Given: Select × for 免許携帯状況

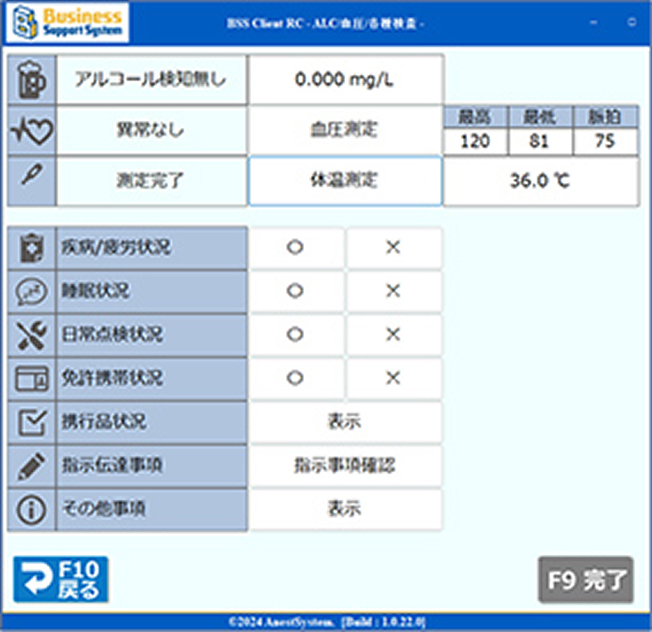Looking at the screenshot, I should tap(393, 378).
